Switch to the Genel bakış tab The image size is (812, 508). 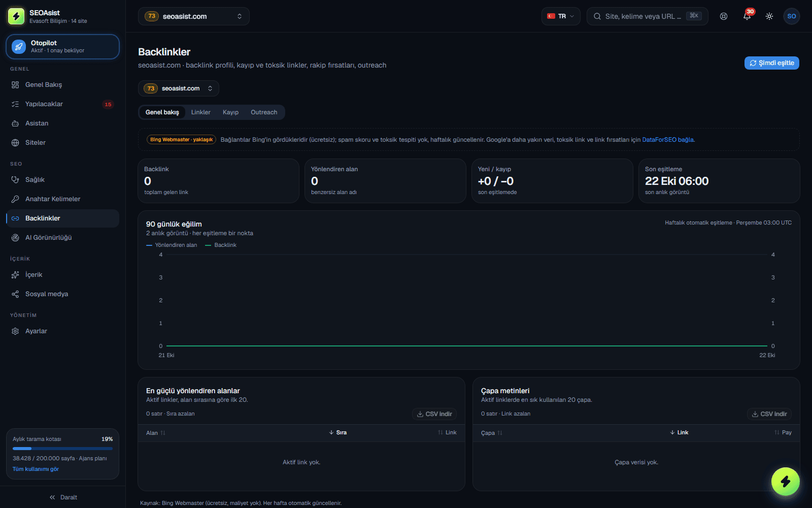pos(162,112)
